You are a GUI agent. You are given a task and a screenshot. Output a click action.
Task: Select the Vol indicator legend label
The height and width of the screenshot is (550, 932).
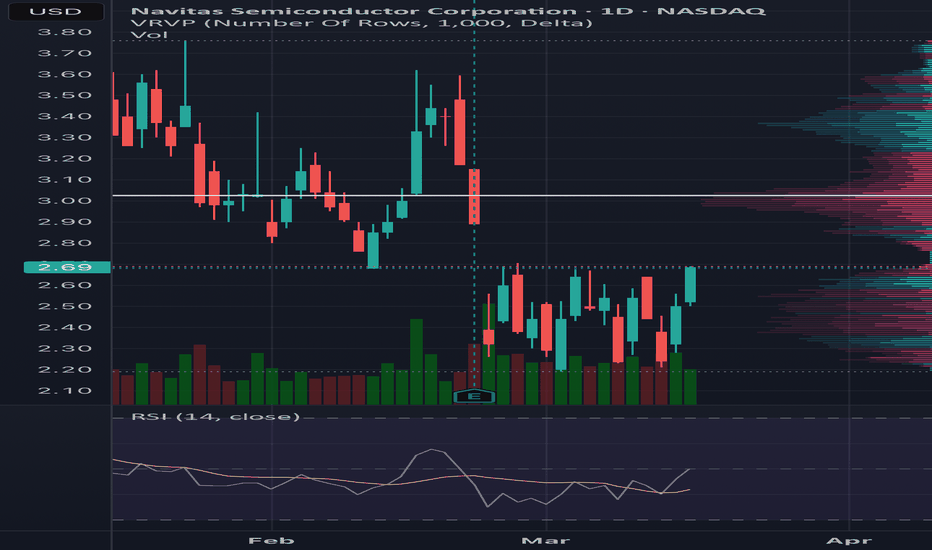pos(149,34)
